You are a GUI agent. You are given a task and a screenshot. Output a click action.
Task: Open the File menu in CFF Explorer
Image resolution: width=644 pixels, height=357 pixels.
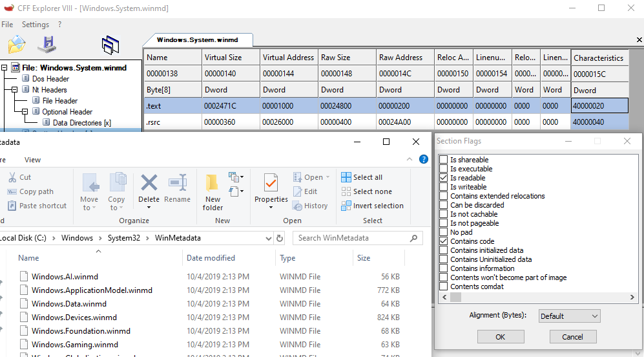[x=7, y=25]
